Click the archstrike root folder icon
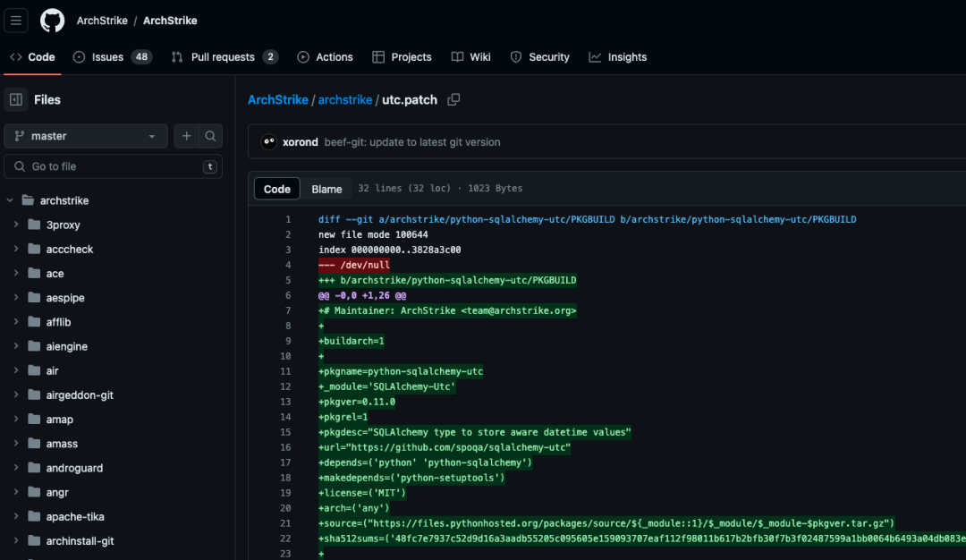This screenshot has width=966, height=560. (28, 200)
